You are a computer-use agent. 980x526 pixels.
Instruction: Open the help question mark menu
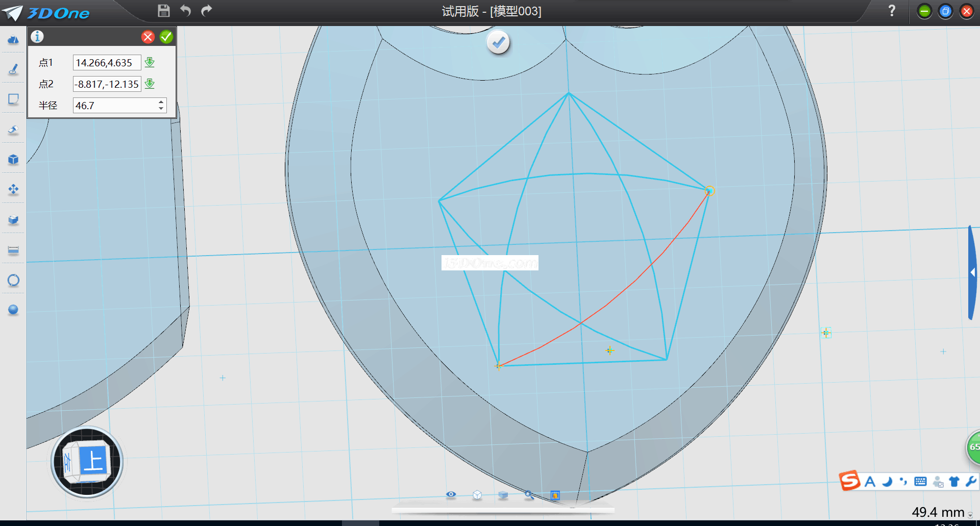892,11
